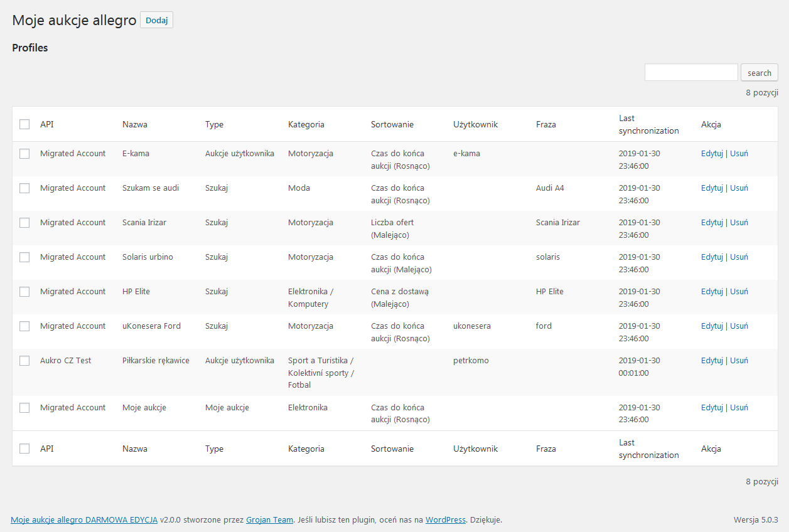Open Edytuj for the E-kama profile

[x=712, y=154]
